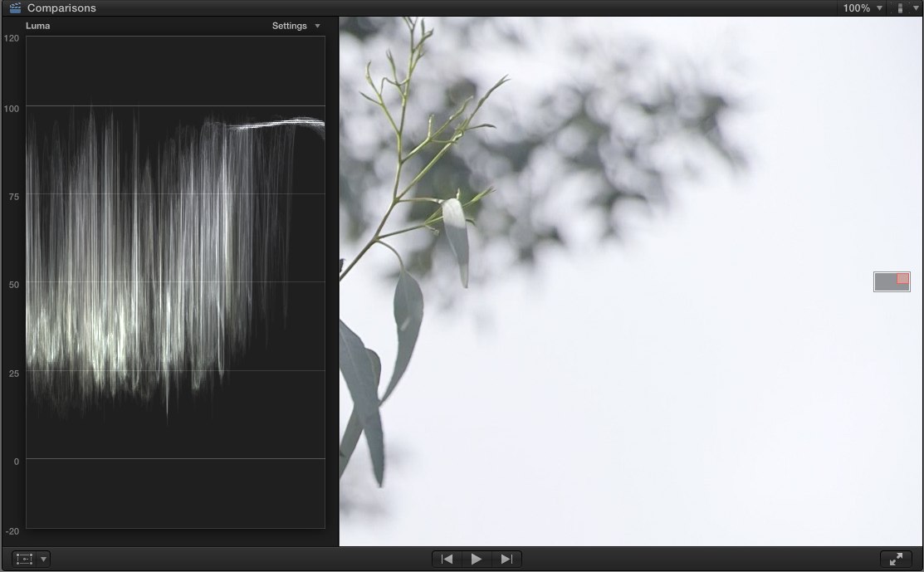Click the eucalyptus video frame in viewer
The height and width of the screenshot is (572, 924).
(x=631, y=281)
